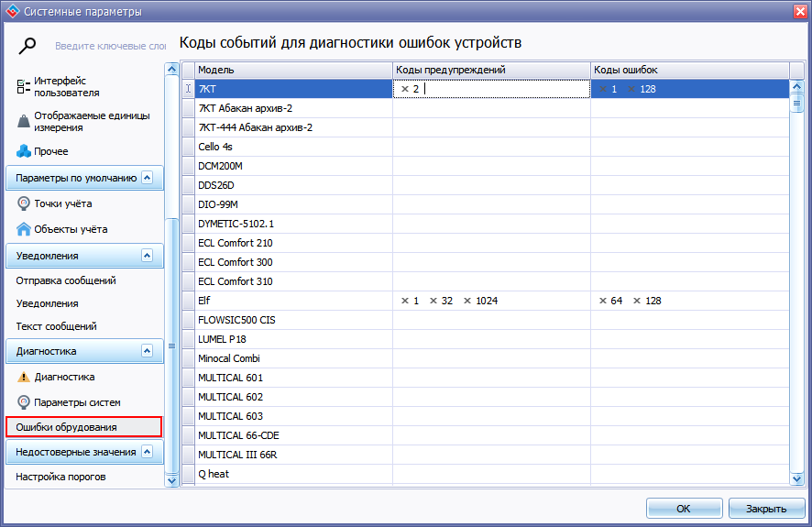Remove error code 1 from the 7КТ row
812x527 pixels.
[603, 89]
